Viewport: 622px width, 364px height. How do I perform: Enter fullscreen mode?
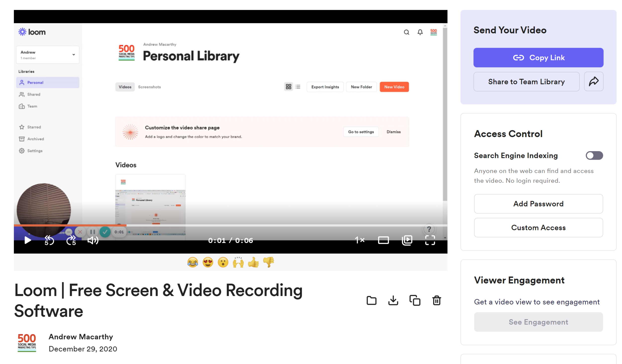pos(430,240)
